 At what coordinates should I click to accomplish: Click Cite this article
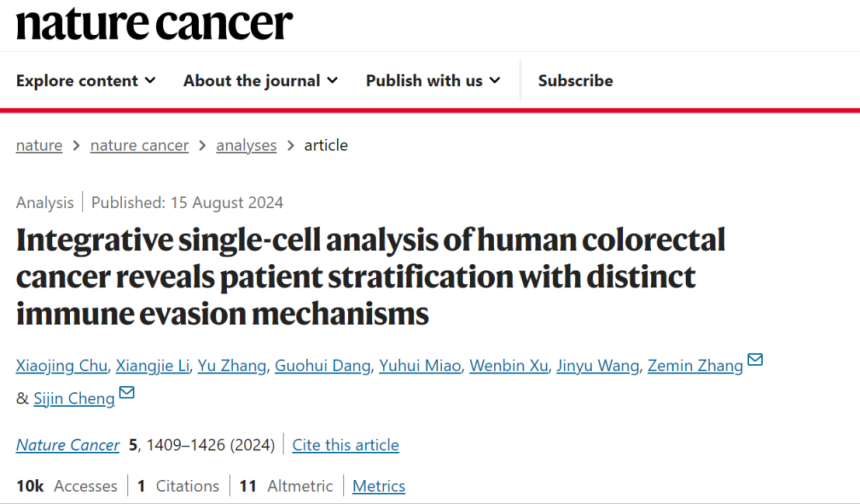coord(345,445)
